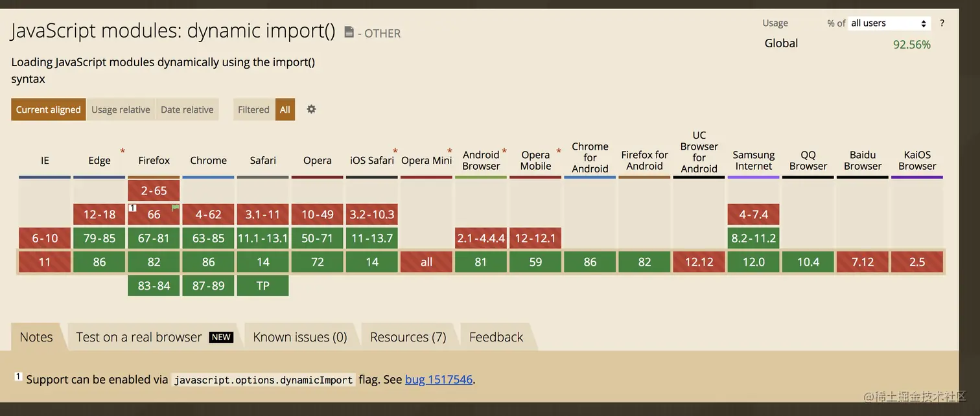This screenshot has width=980, height=416.
Task: Click the Opera Mini column header
Action: click(x=426, y=161)
